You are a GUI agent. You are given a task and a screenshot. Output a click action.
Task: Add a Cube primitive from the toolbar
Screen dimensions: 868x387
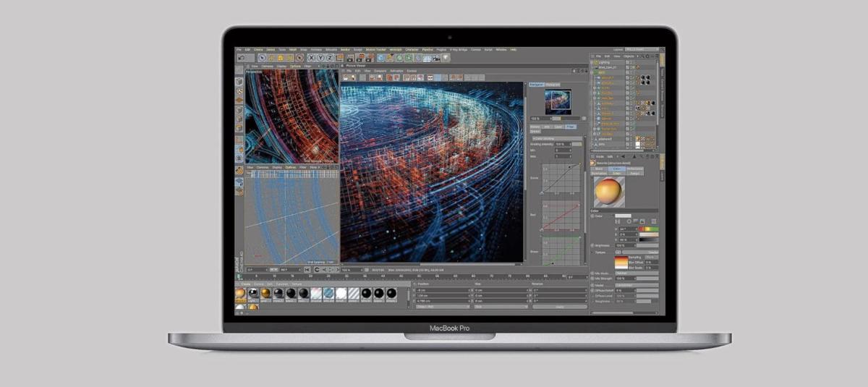380,58
